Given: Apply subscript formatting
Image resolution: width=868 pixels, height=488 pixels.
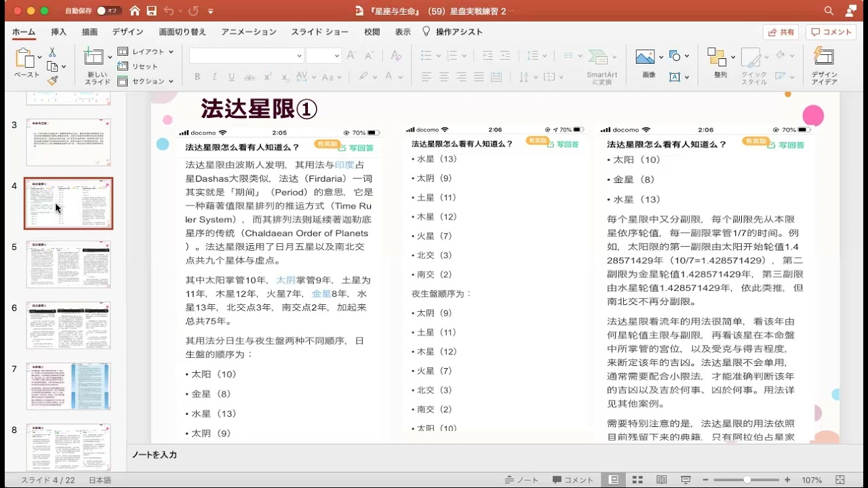Looking at the screenshot, I should [285, 77].
